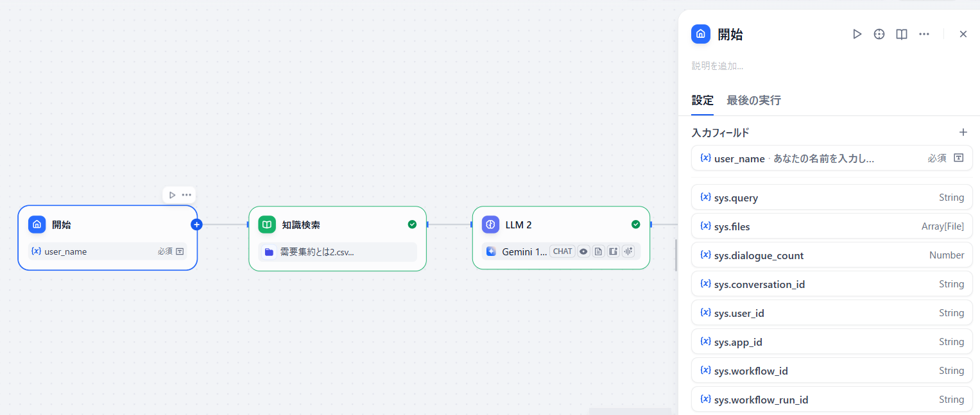Edit the panel title 開始
Viewport: 980px width, 415px height.
tap(730, 35)
